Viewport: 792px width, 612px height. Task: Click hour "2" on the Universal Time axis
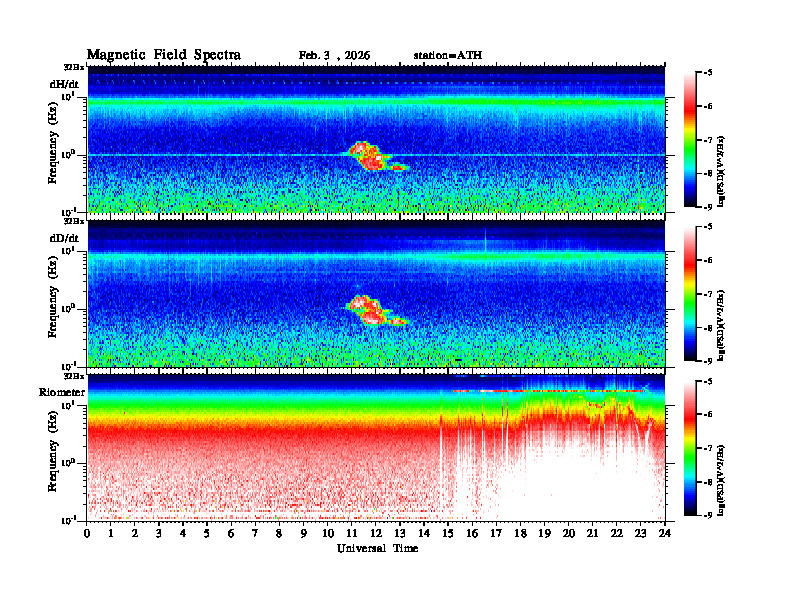135,534
